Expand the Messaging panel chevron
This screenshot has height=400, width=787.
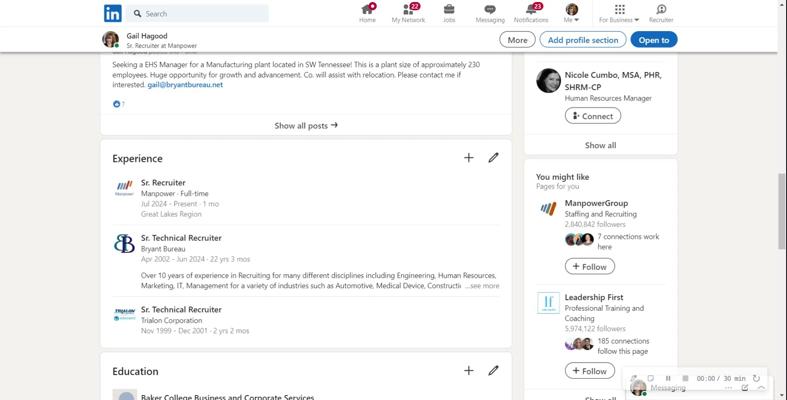[x=761, y=388]
